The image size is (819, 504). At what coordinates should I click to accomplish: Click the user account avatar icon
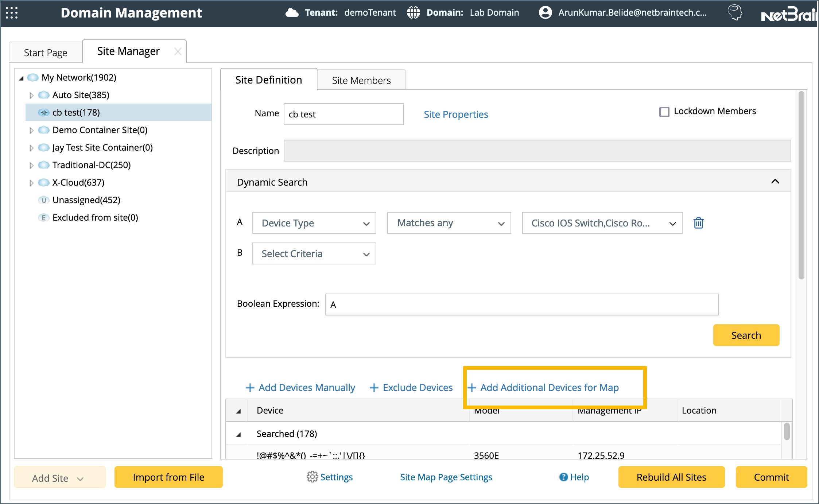(x=545, y=13)
